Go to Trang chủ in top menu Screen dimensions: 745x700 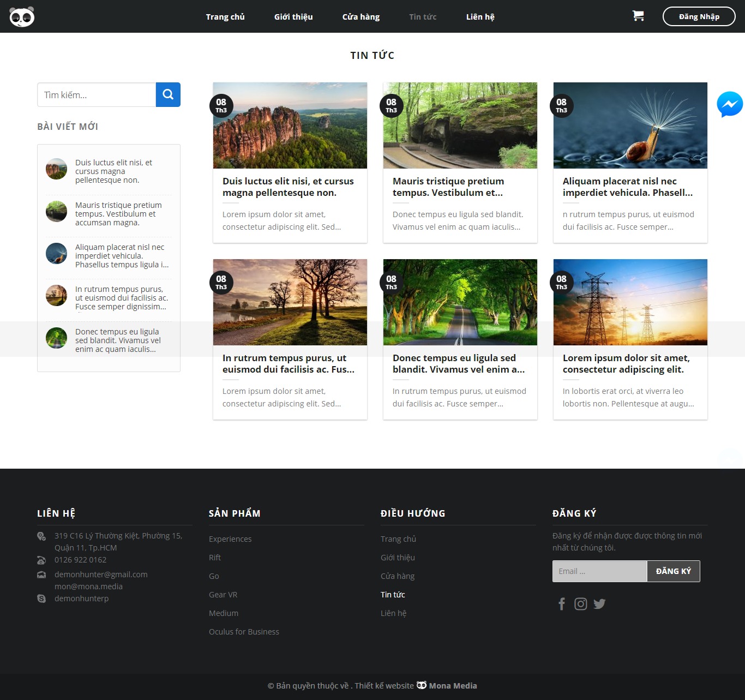225,17
